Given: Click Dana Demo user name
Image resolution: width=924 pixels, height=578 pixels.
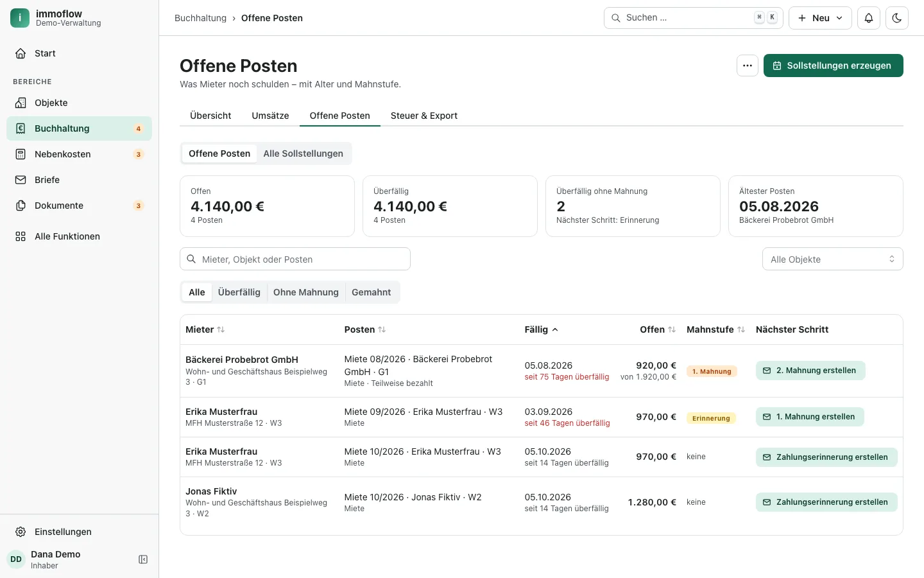Looking at the screenshot, I should point(56,554).
